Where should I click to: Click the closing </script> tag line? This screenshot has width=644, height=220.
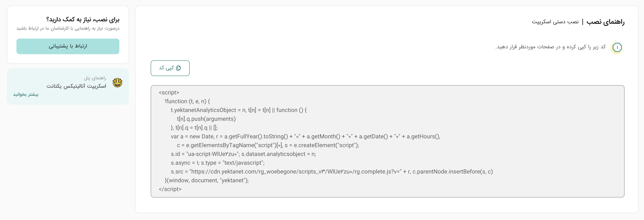[170, 189]
